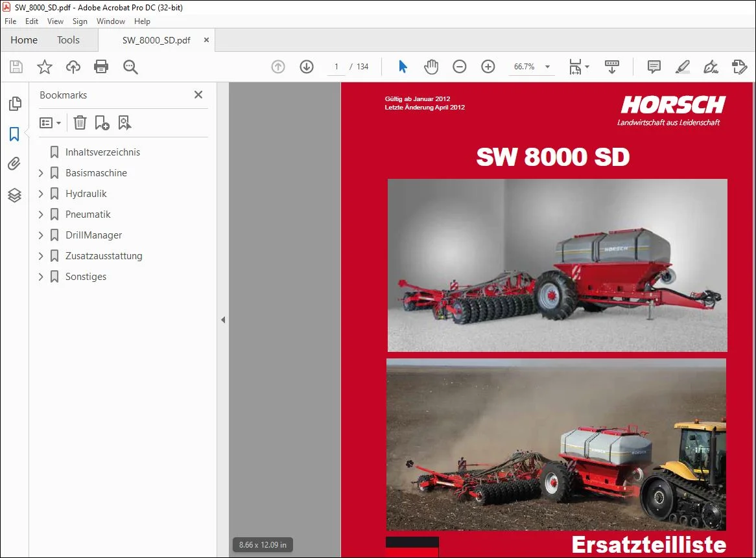Switch to the Tools tab
756x558 pixels.
[x=68, y=40]
